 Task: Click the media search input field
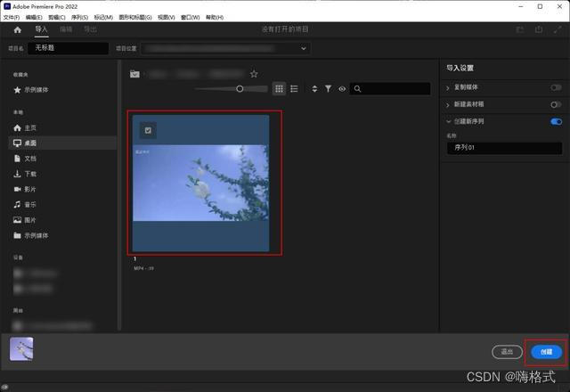(x=390, y=89)
